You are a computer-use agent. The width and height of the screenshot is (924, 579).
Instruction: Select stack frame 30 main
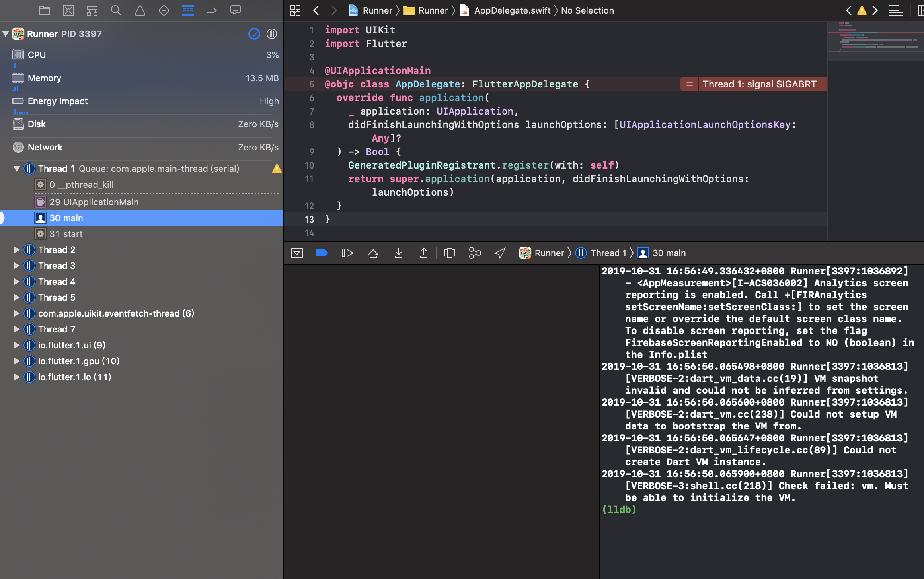click(x=142, y=218)
